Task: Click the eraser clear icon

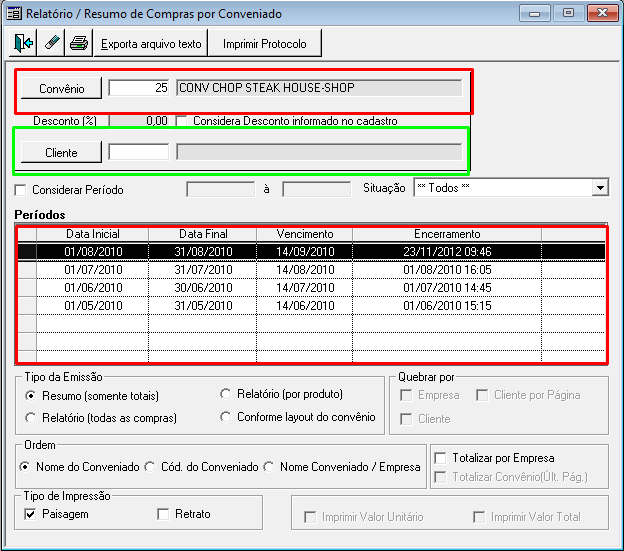Action: [x=51, y=43]
